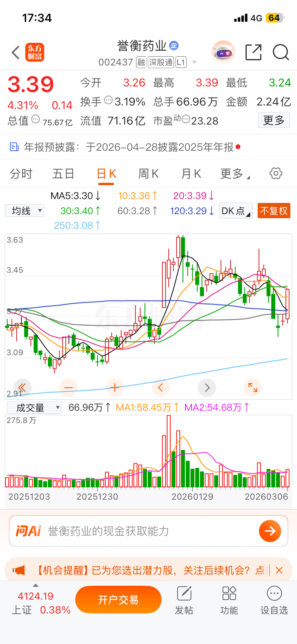Tap the volume bar chart
The height and width of the screenshot is (644, 297).
pos(148,451)
